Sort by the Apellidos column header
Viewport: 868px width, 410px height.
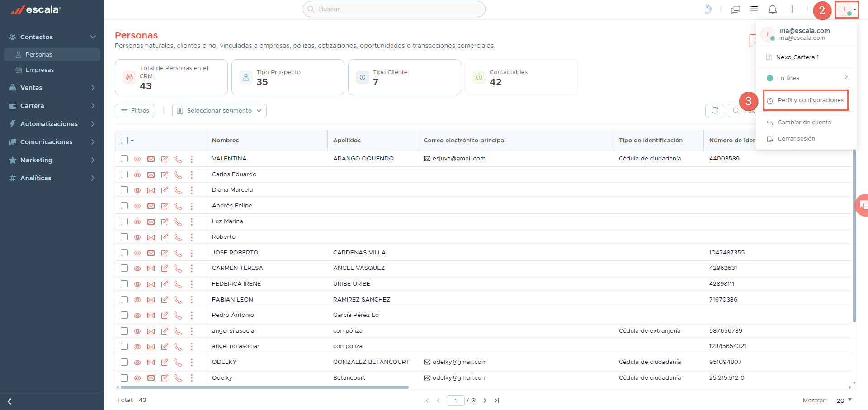tap(347, 141)
